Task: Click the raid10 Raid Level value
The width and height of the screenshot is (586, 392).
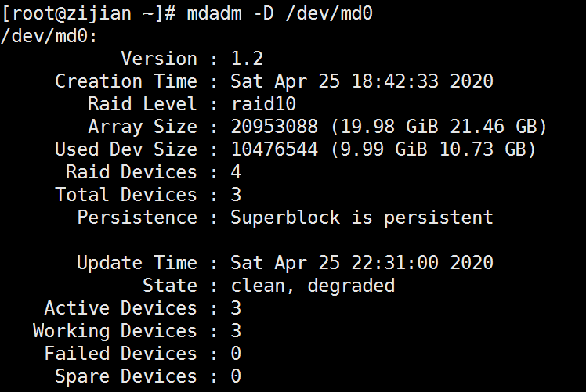Action: (x=263, y=104)
